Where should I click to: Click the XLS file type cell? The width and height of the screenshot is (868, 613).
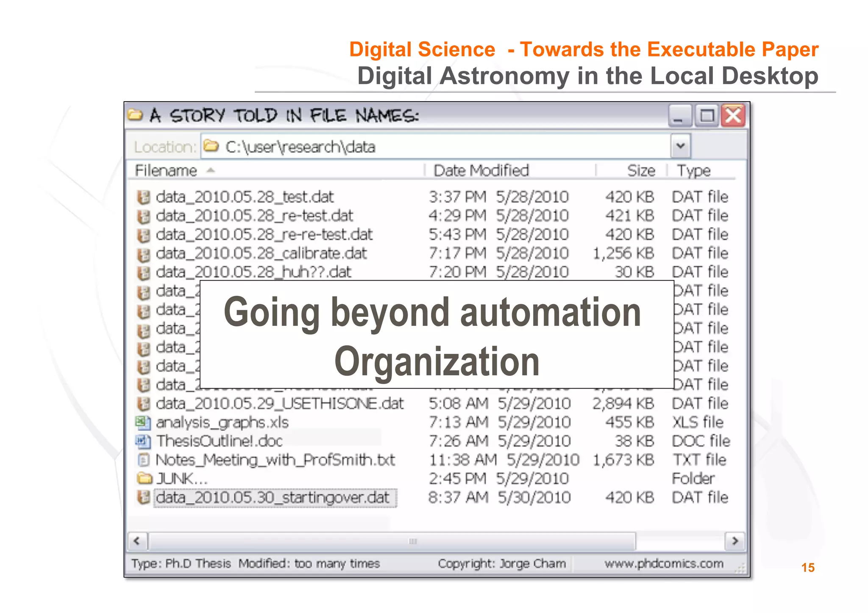pos(698,422)
